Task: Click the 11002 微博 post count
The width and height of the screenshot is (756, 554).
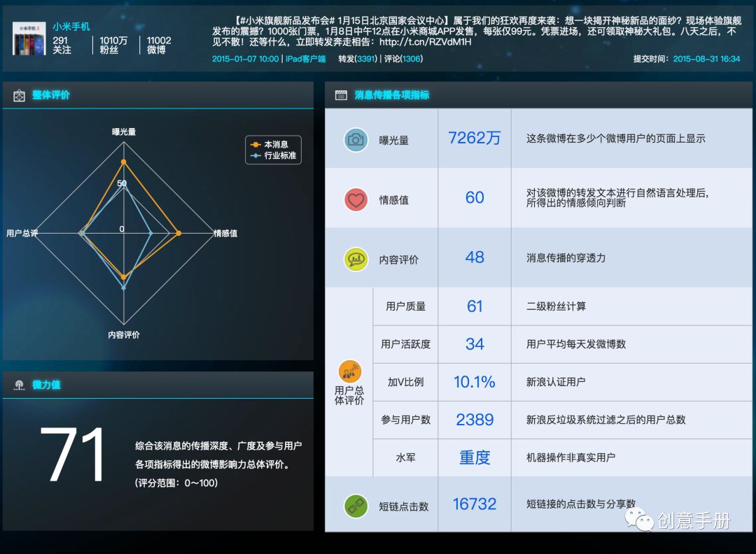Action: pyautogui.click(x=159, y=45)
